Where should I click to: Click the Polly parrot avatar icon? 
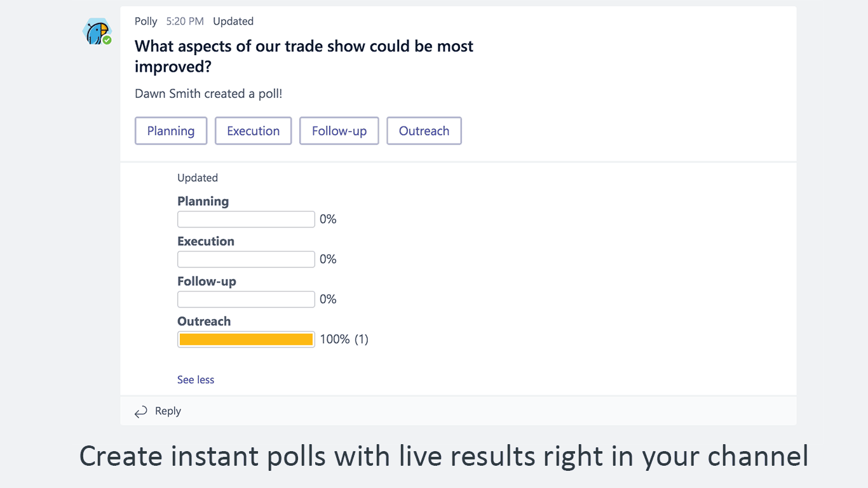pos(96,31)
